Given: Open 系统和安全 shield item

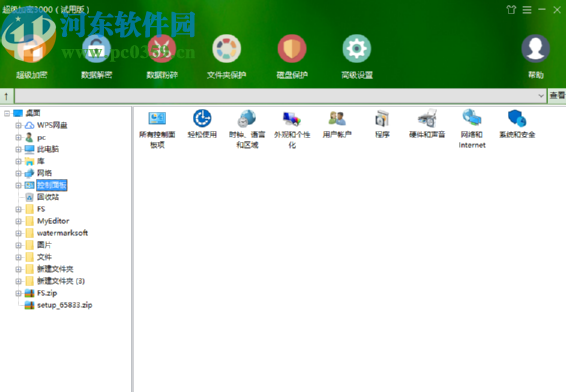Looking at the screenshot, I should pos(517,125).
